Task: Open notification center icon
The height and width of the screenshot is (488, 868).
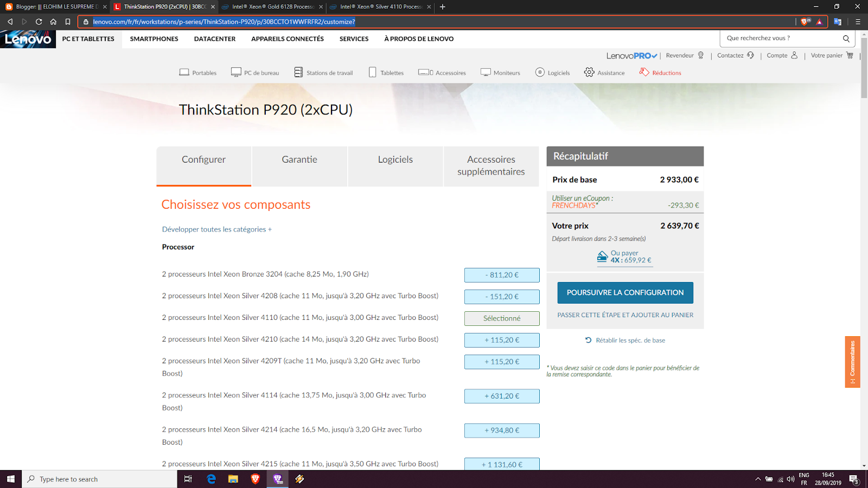Action: [853, 479]
